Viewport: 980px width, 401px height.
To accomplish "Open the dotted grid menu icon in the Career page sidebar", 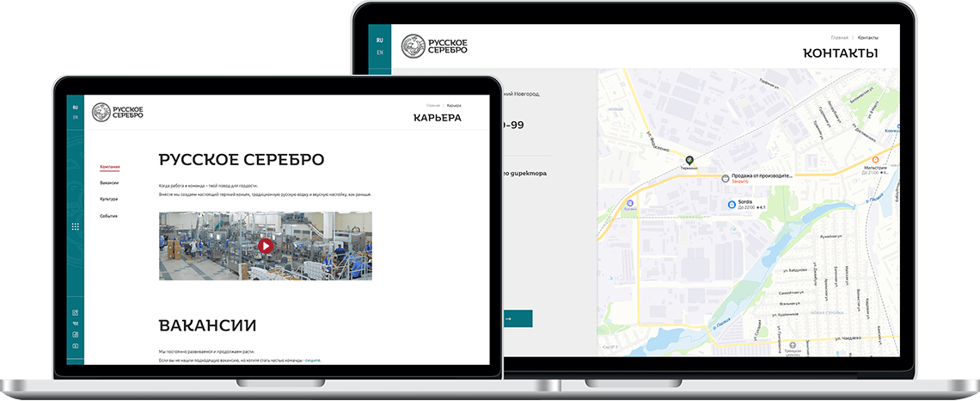I will pos(75,226).
